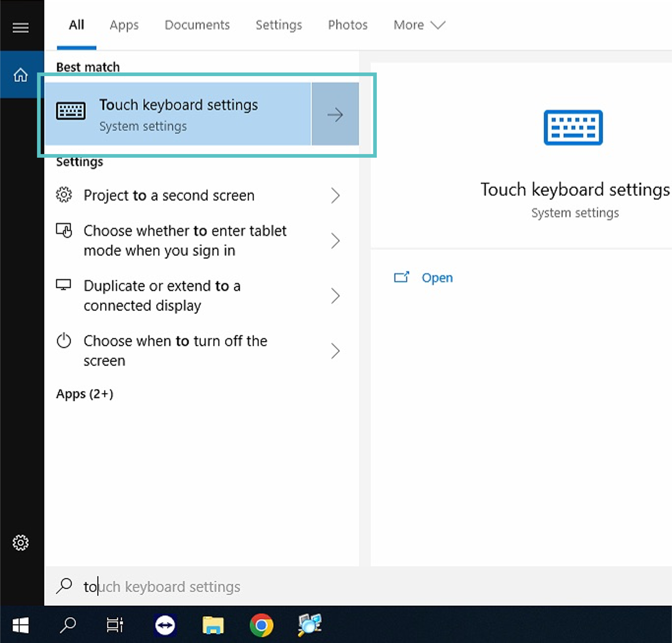This screenshot has width=672, height=643.
Task: Click the magnifier icon in search box
Action: [64, 586]
